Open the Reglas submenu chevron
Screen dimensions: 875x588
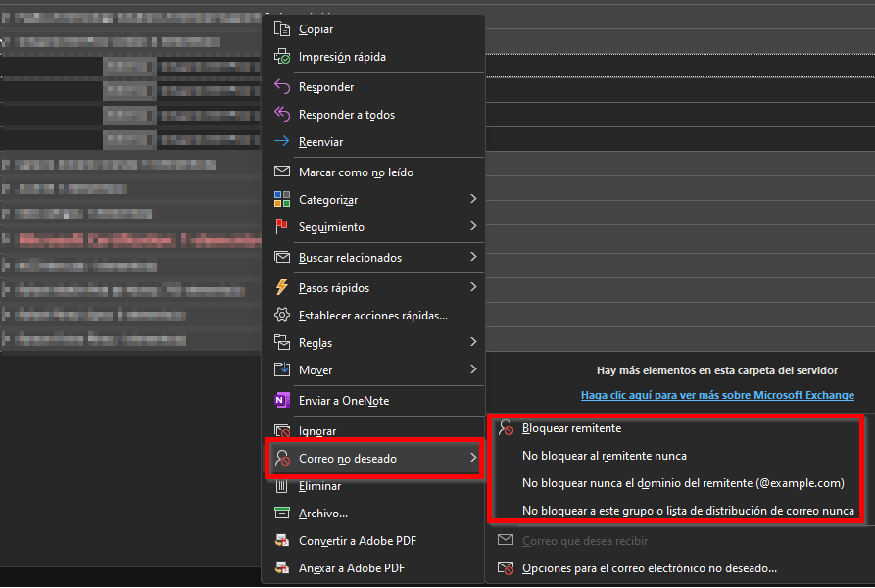coord(473,343)
